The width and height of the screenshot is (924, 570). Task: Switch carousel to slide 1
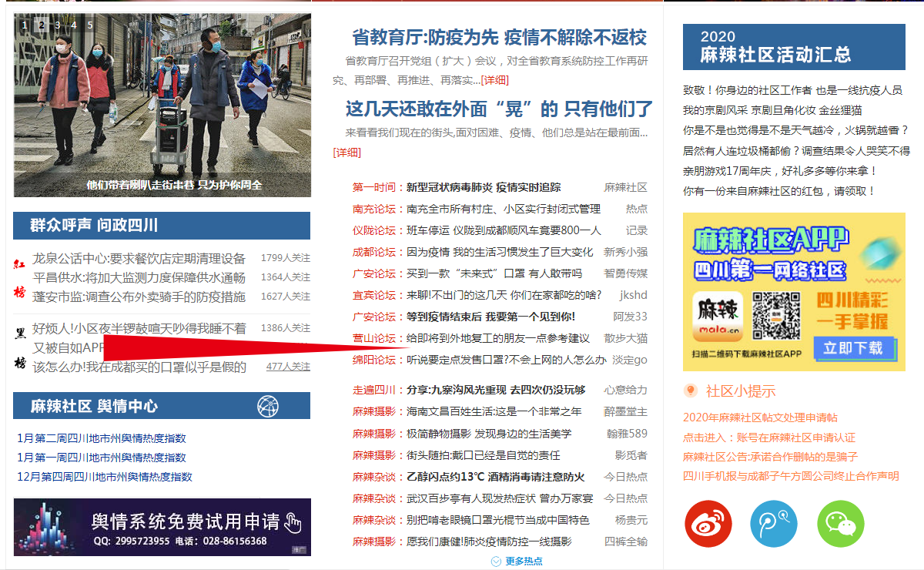(x=25, y=25)
